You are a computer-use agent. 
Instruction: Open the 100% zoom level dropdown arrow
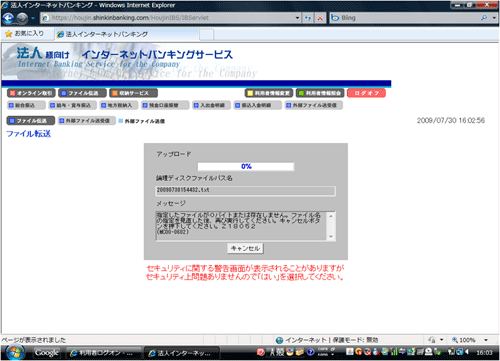(x=486, y=340)
